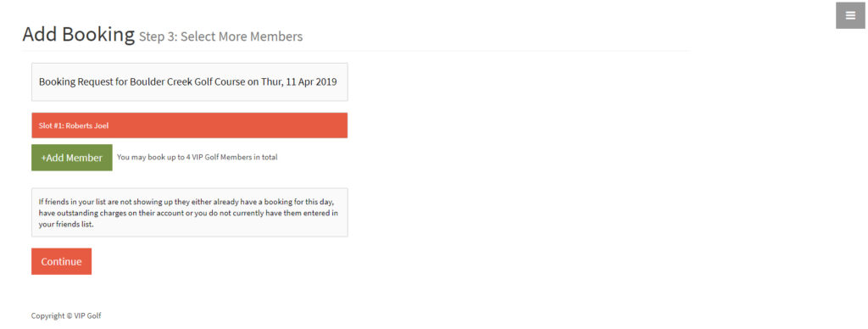Click the plus sign on Add Member

[x=43, y=158]
